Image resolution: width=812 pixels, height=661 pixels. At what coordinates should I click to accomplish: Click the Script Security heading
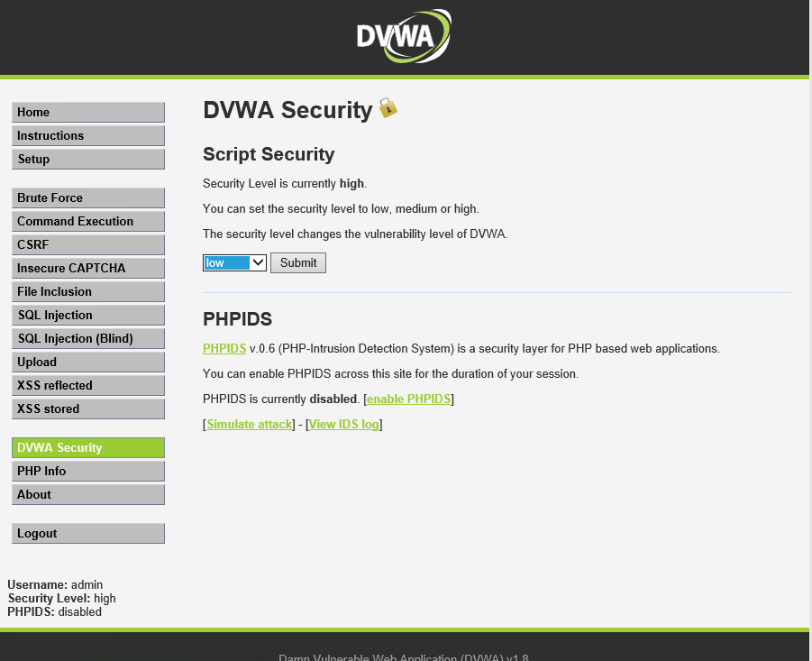pyautogui.click(x=269, y=154)
